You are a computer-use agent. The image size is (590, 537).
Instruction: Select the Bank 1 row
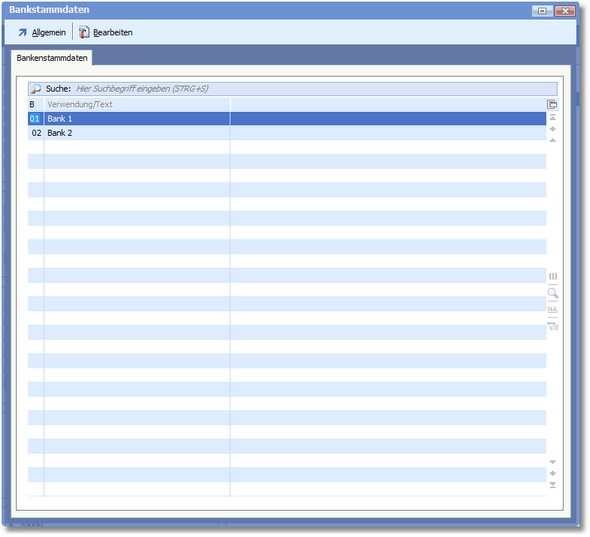pos(287,119)
